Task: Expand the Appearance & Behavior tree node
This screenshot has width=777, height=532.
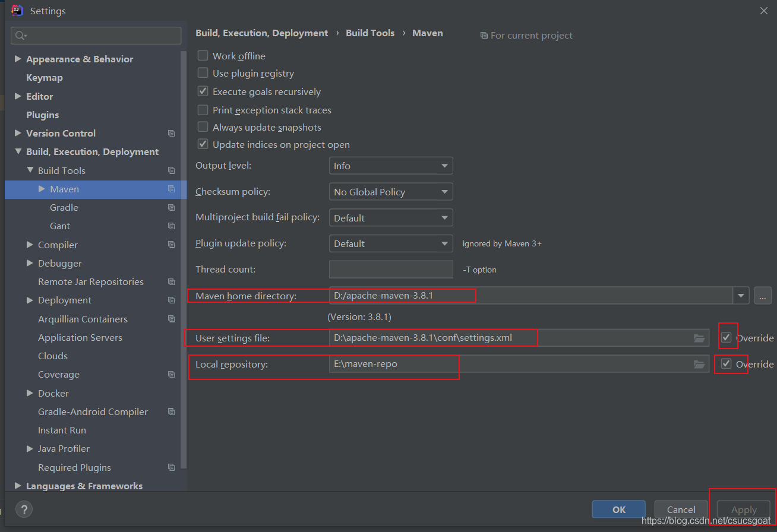Action: (x=18, y=59)
